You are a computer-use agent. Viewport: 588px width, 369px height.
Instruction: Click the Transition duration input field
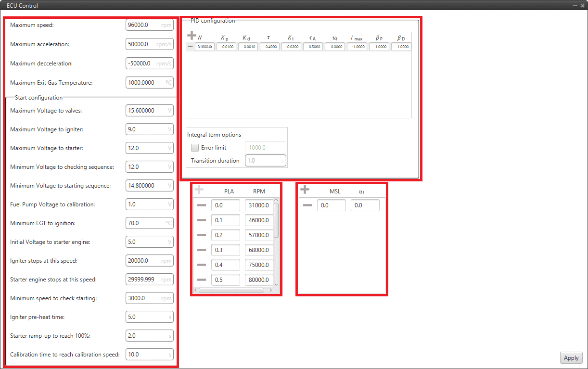265,161
